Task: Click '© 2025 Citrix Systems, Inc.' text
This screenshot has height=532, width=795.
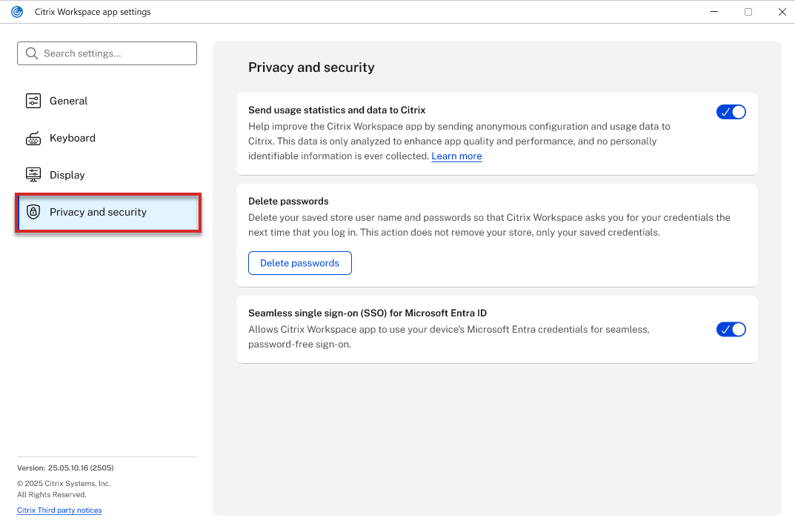Action: click(x=64, y=484)
